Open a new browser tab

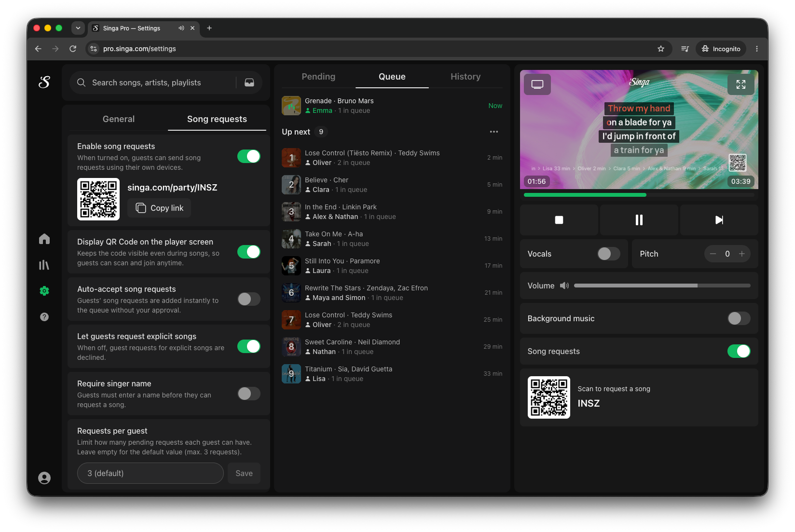coord(209,28)
